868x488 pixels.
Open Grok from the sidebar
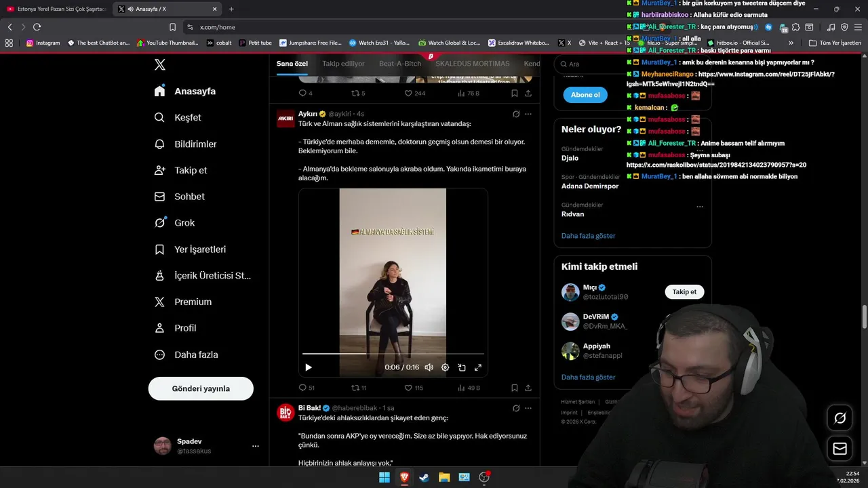click(174, 222)
